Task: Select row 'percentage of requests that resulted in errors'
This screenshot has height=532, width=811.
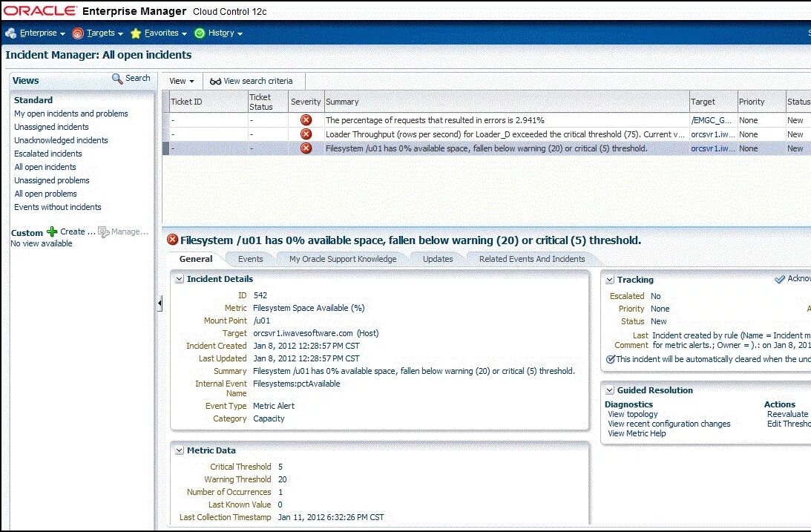Action: click(x=435, y=120)
